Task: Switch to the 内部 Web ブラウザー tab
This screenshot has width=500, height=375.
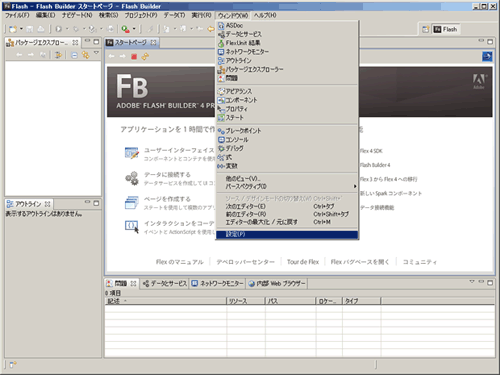Action: tap(277, 283)
